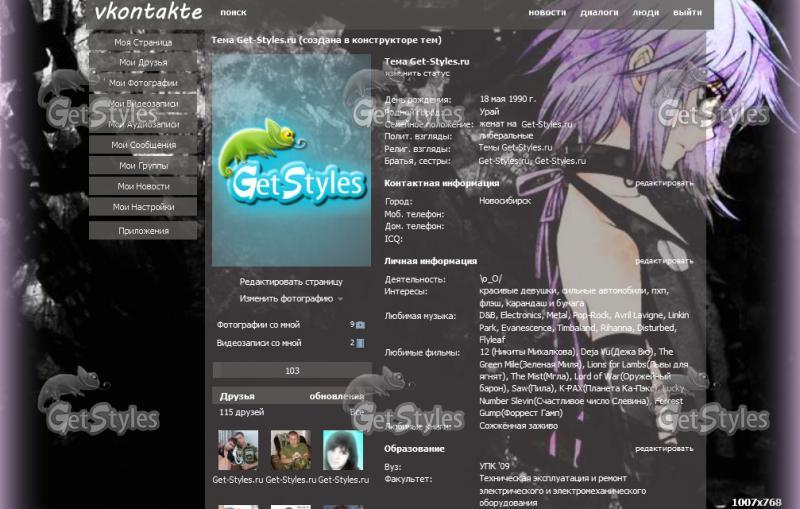800x509 pixels.
Task: Open Приложения in the sidebar
Action: 143,231
